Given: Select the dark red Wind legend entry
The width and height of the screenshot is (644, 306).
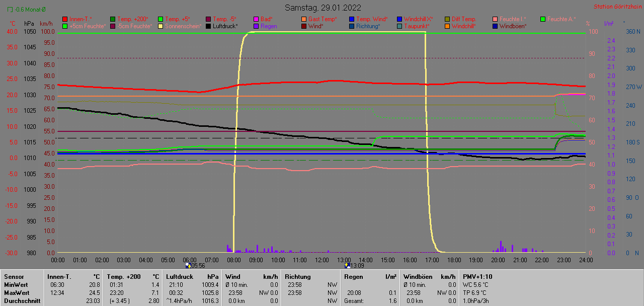Looking at the screenshot, I should click(x=312, y=26).
